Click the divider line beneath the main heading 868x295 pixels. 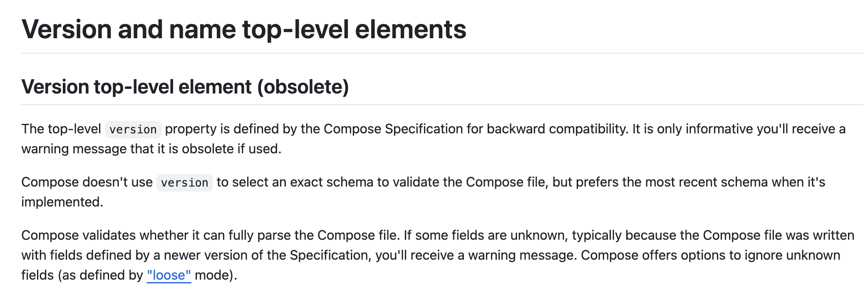pos(442,53)
